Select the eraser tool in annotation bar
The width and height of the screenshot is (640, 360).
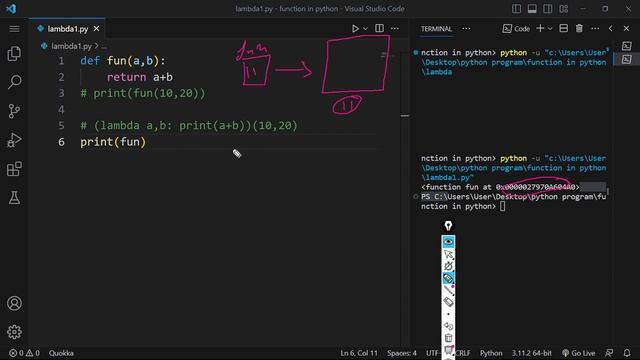[x=448, y=302]
